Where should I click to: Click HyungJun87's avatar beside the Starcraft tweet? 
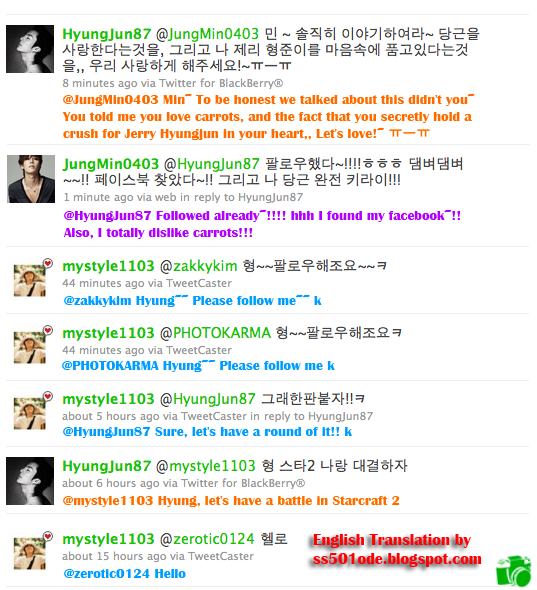pos(30,481)
